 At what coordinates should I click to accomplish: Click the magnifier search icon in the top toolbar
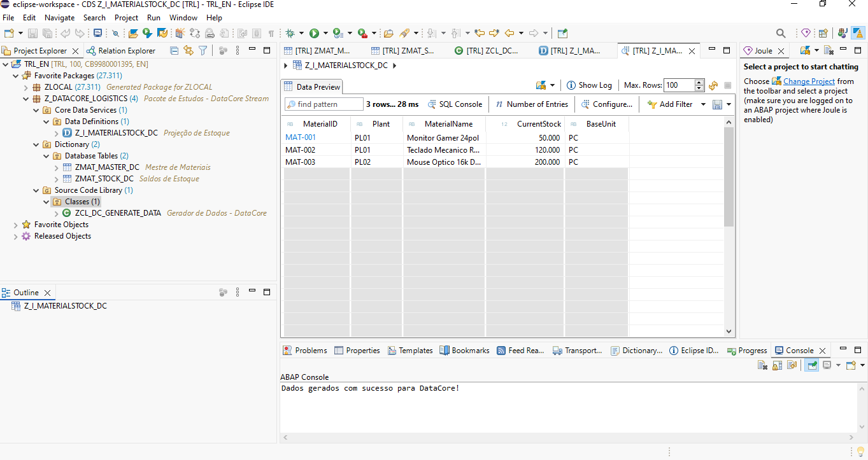tap(781, 33)
